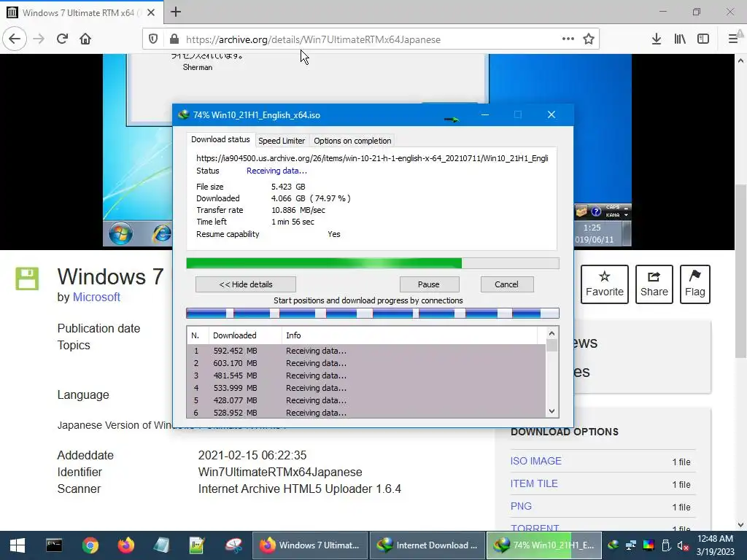
Task: Click Internet Explorer icon in screenshot preview
Action: coord(161,233)
